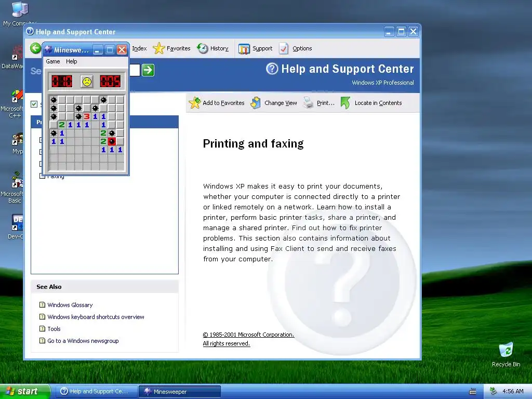Screen dimensions: 532x399
Task: Minimize the Minesweeper window
Action: pos(97,50)
